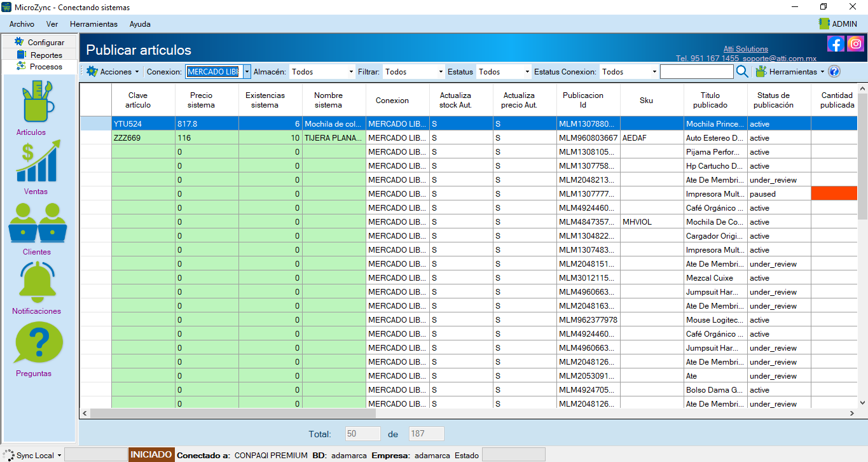Select the Procesos tab
Viewport: 868px width, 462px height.
pos(39,66)
